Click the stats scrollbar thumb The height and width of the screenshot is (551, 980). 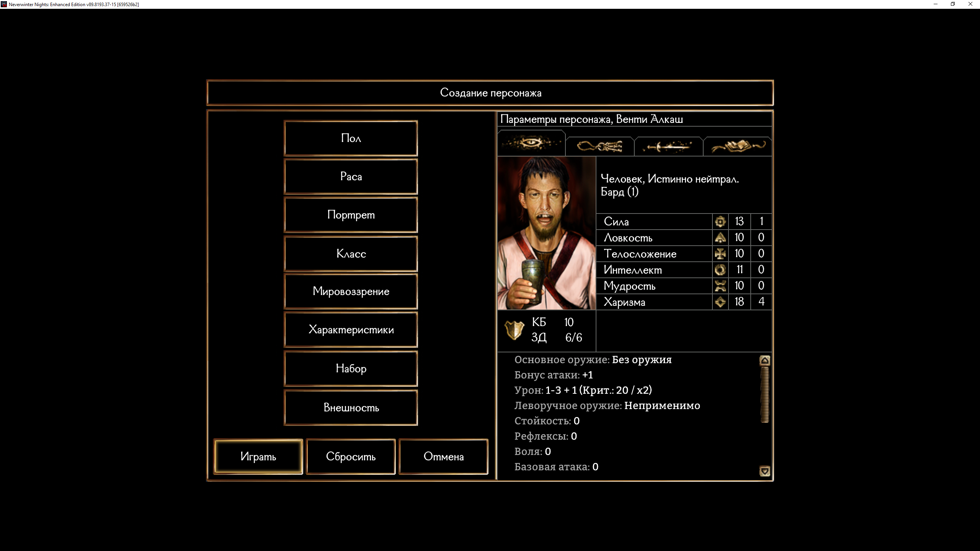764,394
